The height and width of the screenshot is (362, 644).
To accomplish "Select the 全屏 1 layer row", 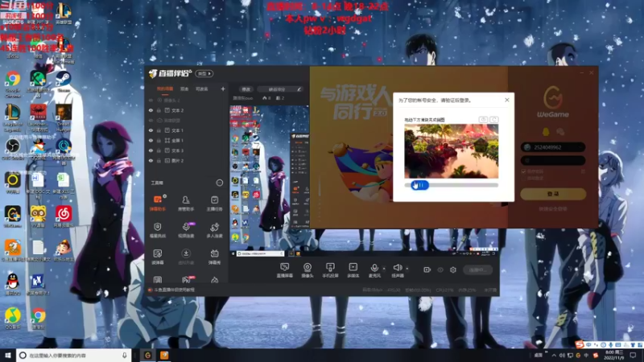I will coord(187,140).
